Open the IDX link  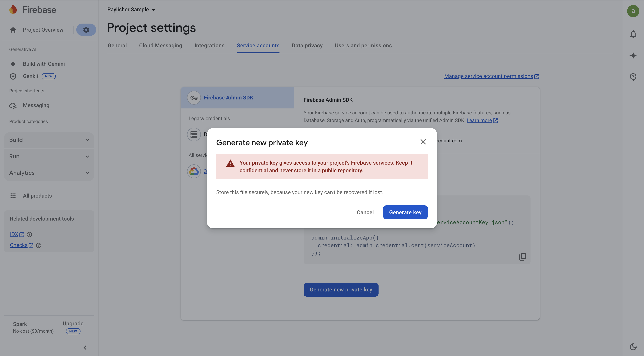tap(17, 235)
